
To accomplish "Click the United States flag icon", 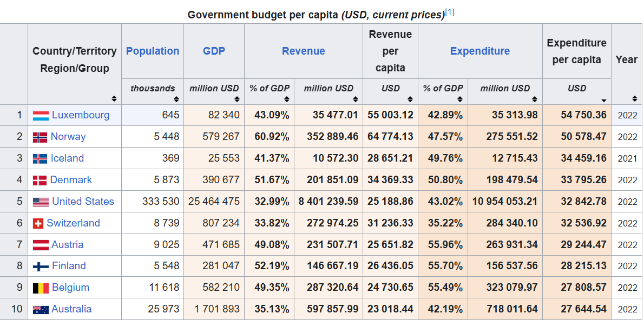I will pos(41,202).
